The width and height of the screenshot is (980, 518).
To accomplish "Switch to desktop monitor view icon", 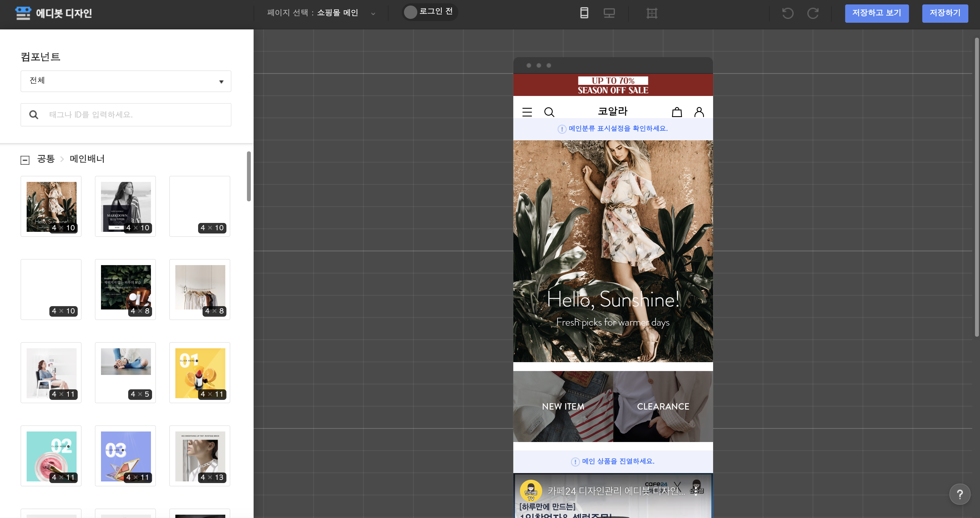I will [x=609, y=13].
